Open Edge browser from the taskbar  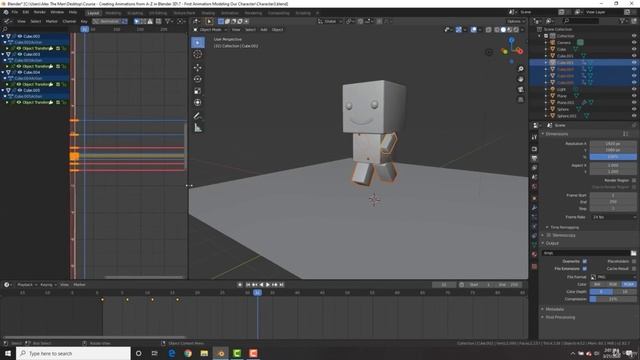171,353
